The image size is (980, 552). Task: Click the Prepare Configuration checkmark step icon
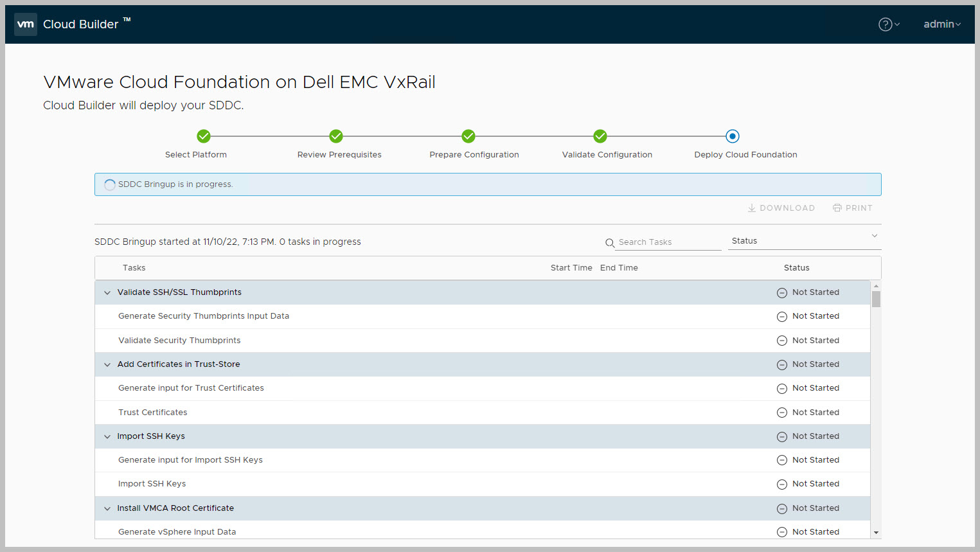pyautogui.click(x=468, y=136)
